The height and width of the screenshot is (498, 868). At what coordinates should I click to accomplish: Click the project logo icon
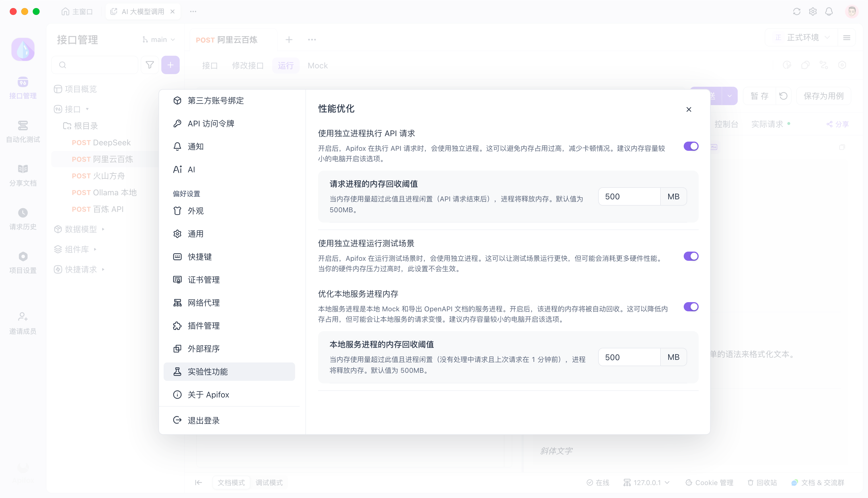23,49
